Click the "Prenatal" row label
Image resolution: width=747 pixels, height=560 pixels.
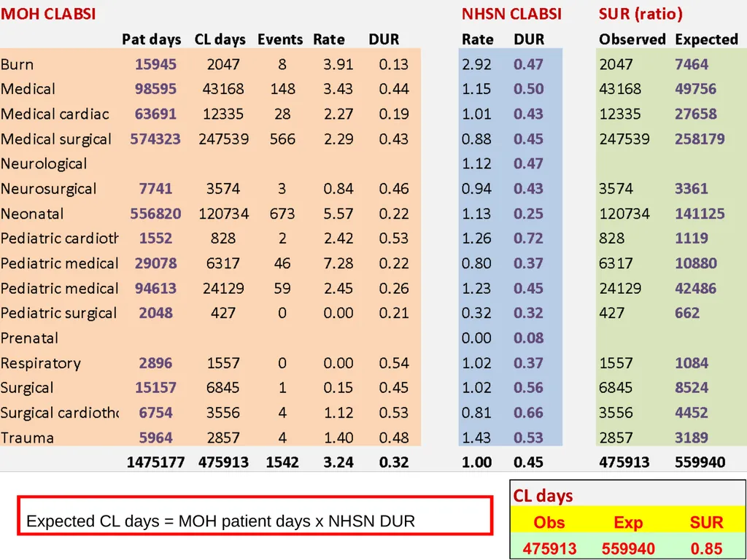29,338
